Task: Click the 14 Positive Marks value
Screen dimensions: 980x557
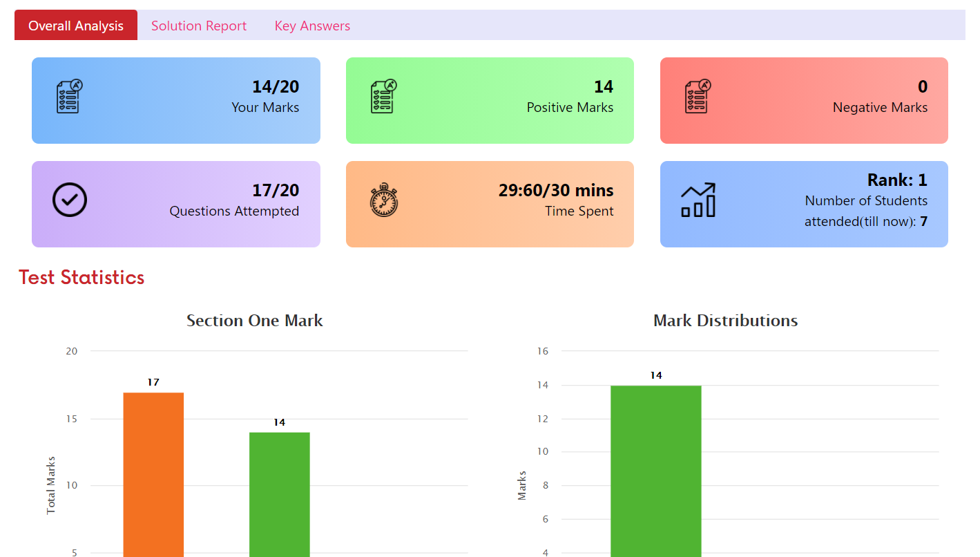Action: tap(604, 86)
